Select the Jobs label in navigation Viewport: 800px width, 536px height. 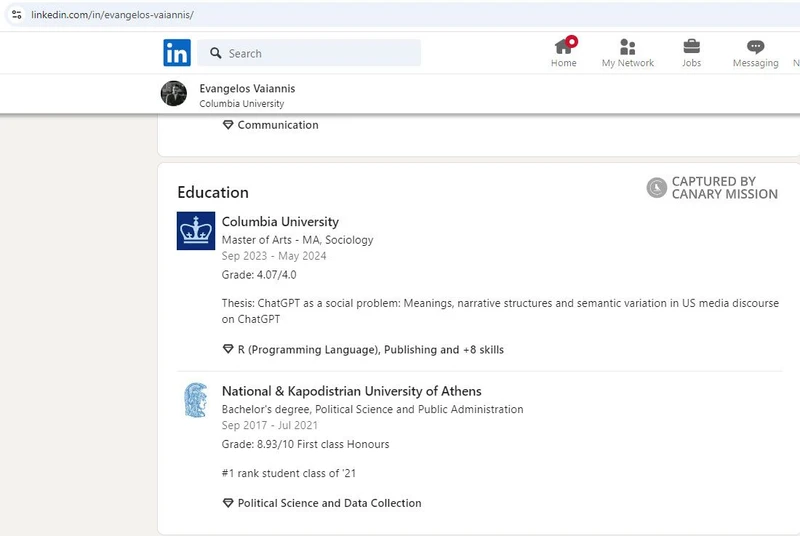(691, 63)
